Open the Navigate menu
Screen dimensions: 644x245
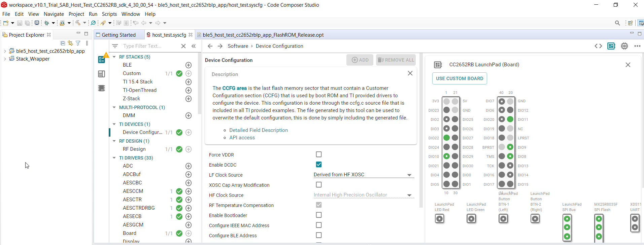click(x=54, y=14)
